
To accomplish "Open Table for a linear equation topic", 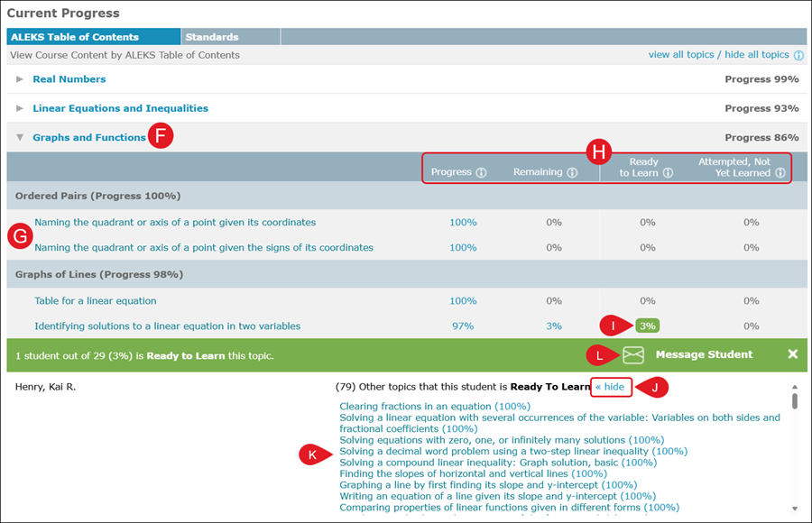I will click(x=95, y=301).
